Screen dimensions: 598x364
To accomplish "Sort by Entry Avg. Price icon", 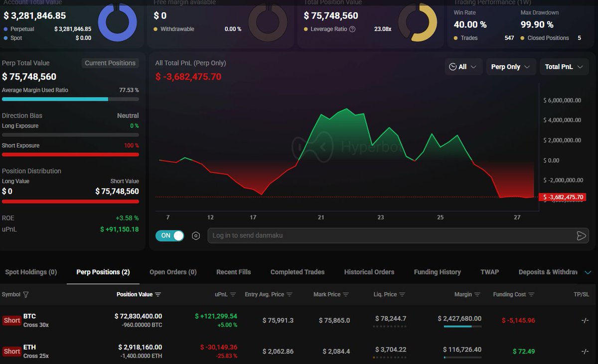I will point(290,294).
